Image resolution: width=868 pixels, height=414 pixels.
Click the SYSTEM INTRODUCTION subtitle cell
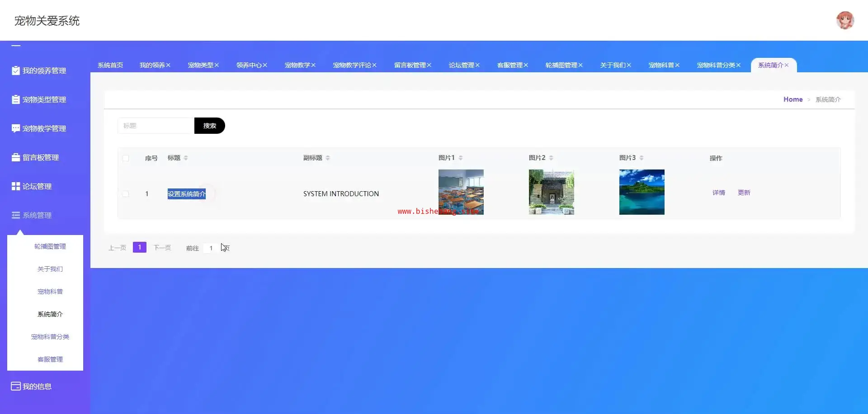[341, 194]
